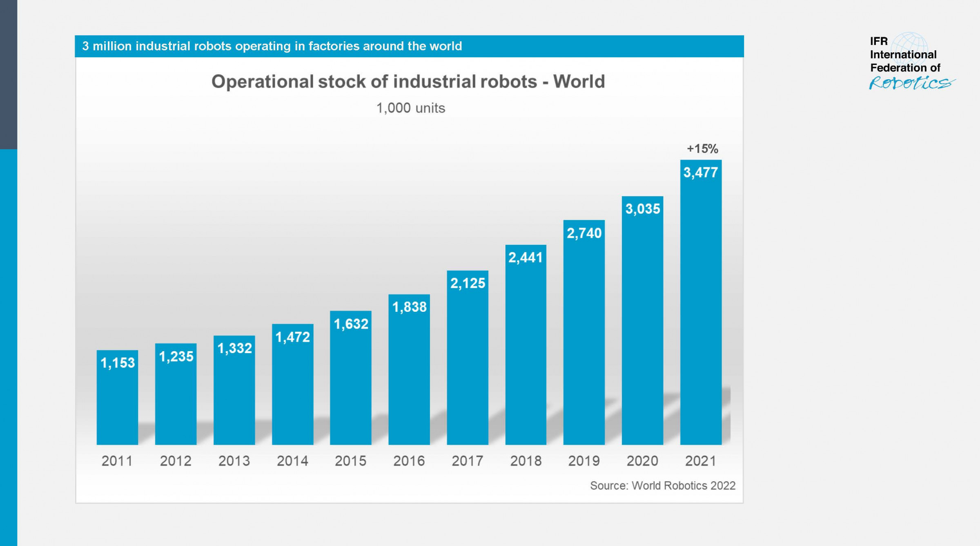Click the chart title 'Operational stock of industrial robots'
Screen dimensions: 980x546
point(408,82)
